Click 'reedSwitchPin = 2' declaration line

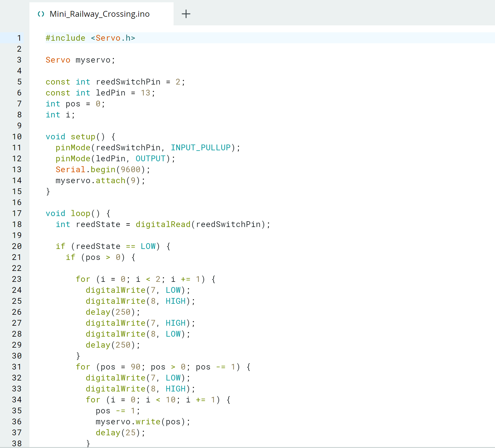point(115,82)
